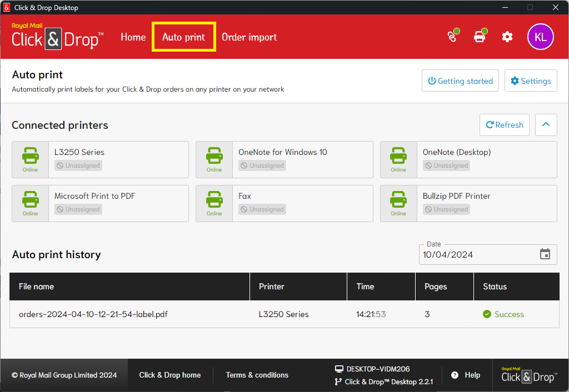Open the Auto print Settings button

click(x=531, y=81)
